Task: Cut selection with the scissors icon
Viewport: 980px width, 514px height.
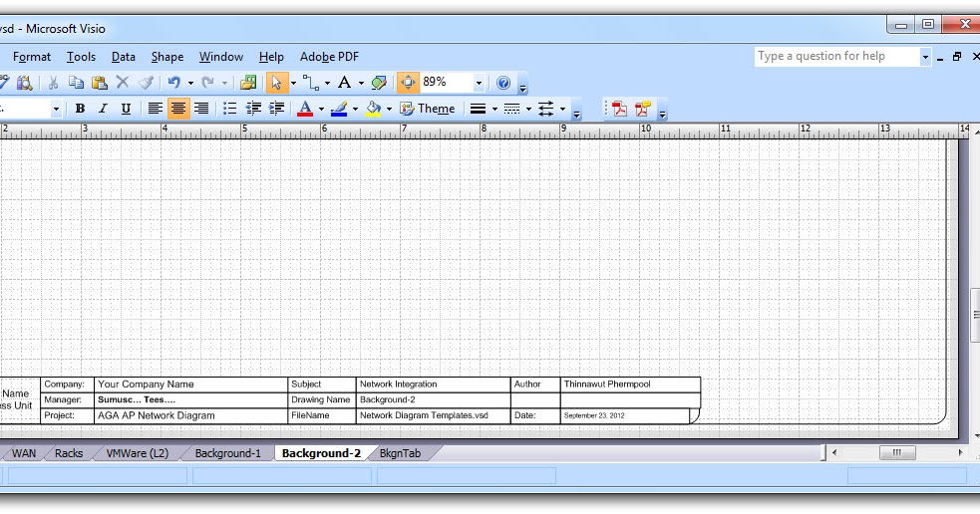Action: click(54, 83)
